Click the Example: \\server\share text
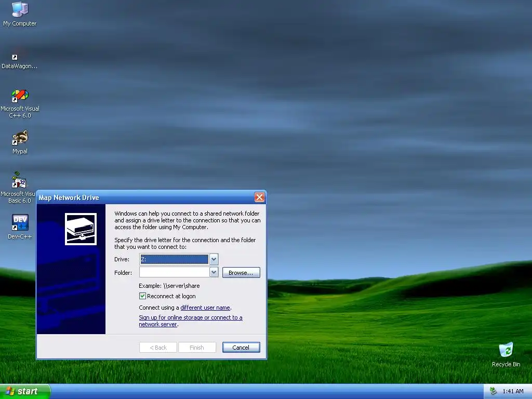 point(169,286)
